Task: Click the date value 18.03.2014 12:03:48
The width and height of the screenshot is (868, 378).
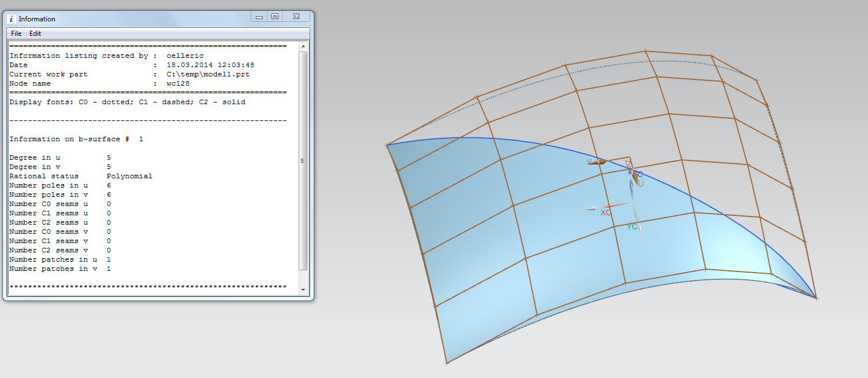Action: click(x=211, y=65)
